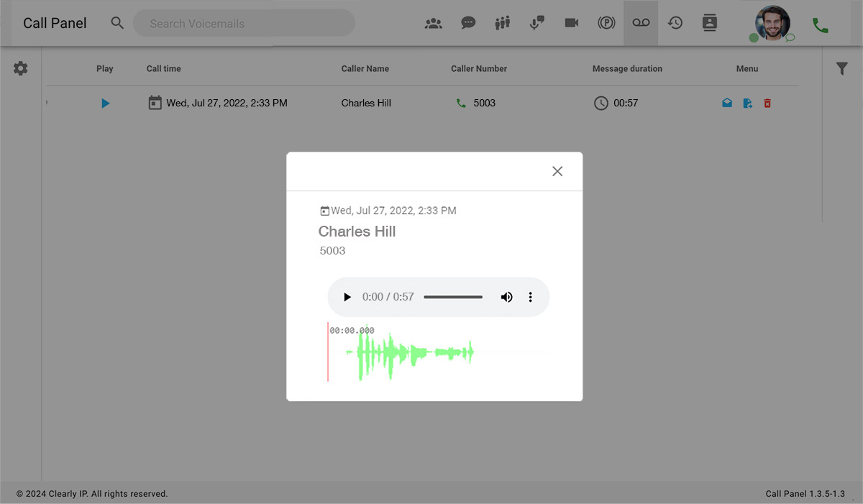
Task: Open the Call history clock icon
Action: point(675,23)
